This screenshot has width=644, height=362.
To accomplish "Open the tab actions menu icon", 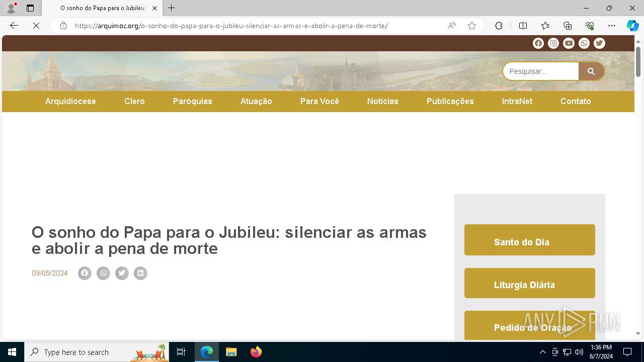I will pyautogui.click(x=30, y=8).
